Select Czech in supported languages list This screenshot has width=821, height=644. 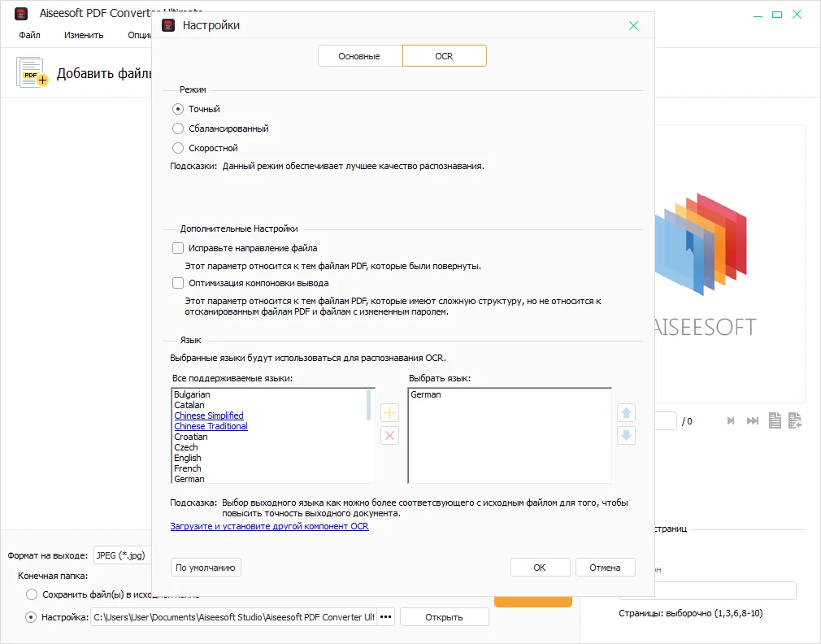click(x=186, y=448)
